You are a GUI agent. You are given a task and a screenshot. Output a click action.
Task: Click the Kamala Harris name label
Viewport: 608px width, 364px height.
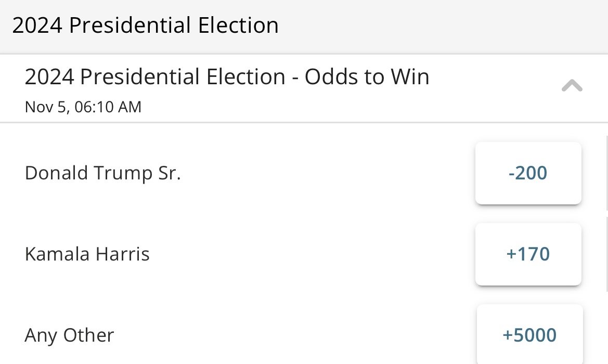coord(87,254)
